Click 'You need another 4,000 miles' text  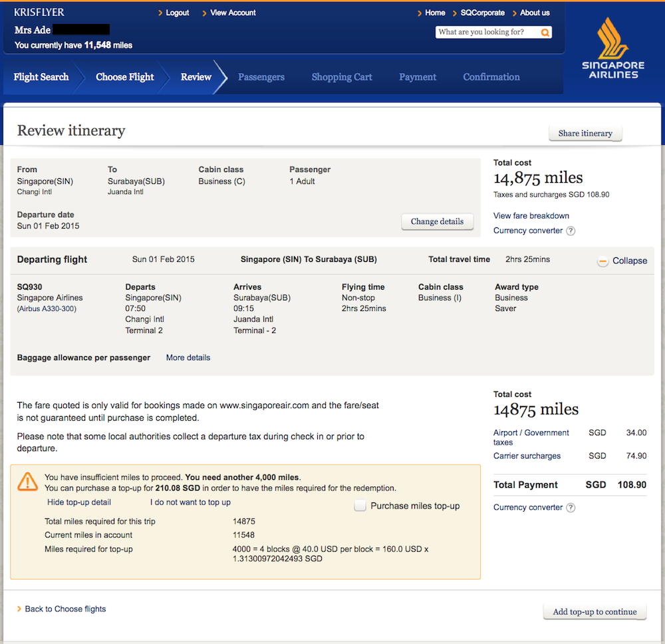click(x=243, y=477)
